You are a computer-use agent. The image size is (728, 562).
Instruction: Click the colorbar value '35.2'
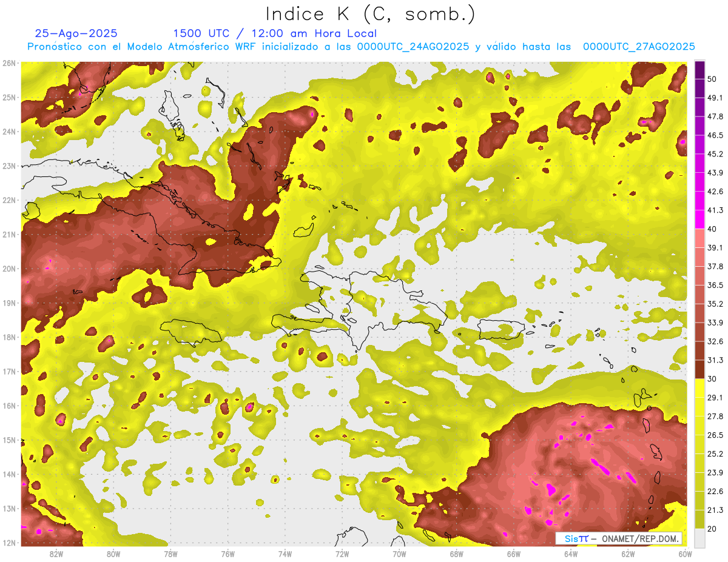point(715,304)
